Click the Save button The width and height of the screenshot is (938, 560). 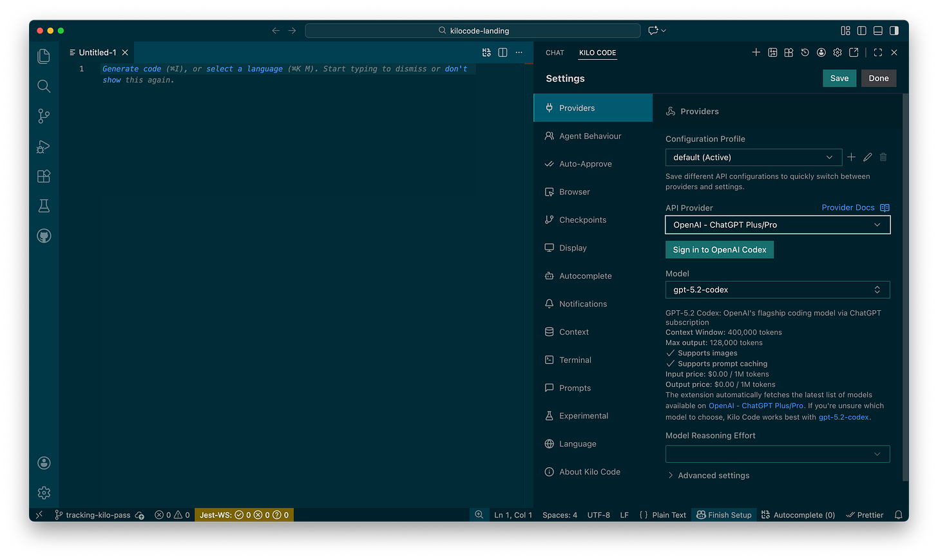(839, 78)
